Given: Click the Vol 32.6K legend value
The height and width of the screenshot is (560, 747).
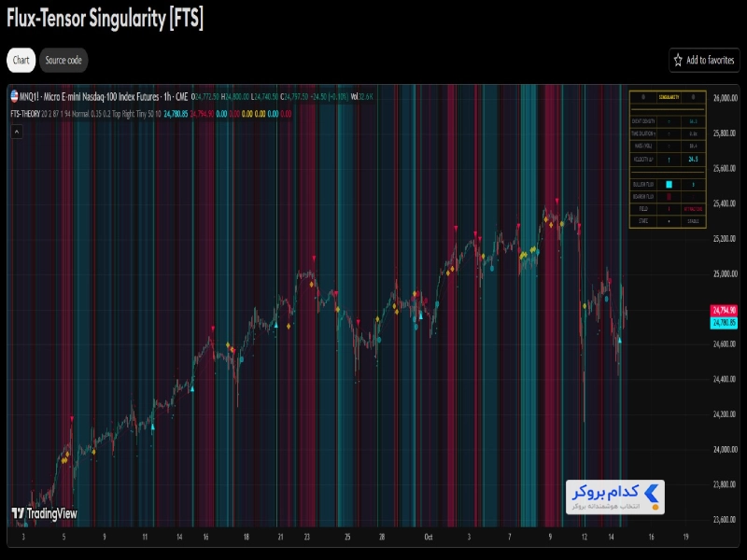Looking at the screenshot, I should coord(361,97).
